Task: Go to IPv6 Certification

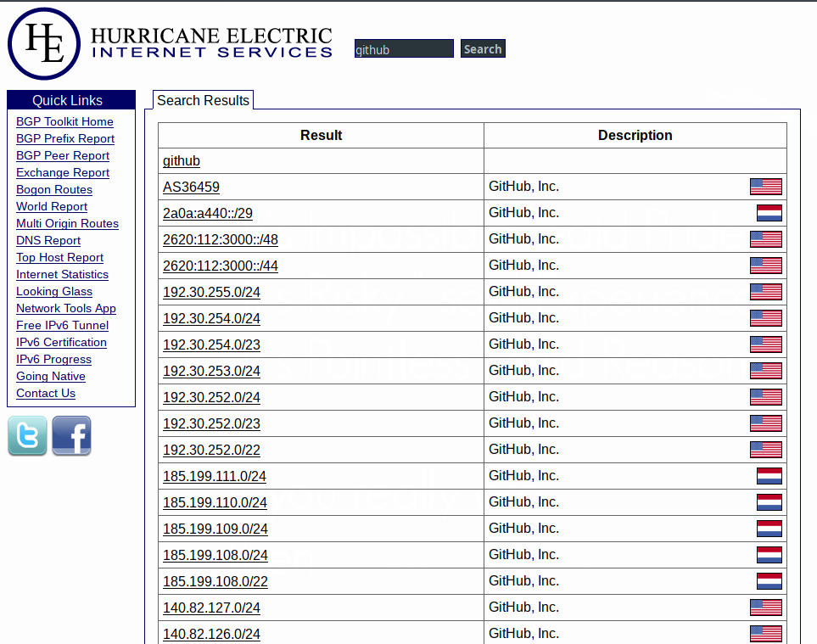Action: (x=61, y=342)
